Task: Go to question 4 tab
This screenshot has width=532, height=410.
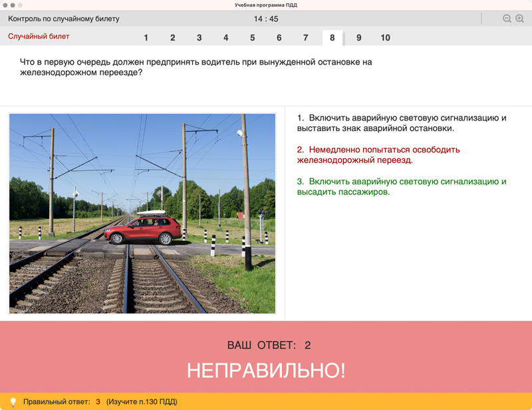Action: click(225, 38)
